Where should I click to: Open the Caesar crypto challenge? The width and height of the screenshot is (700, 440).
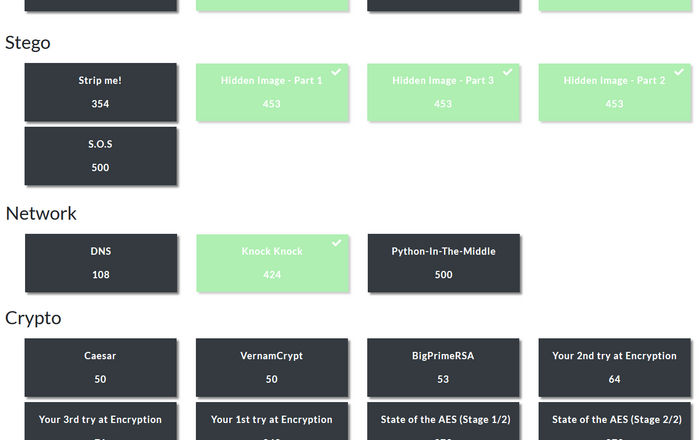click(101, 367)
